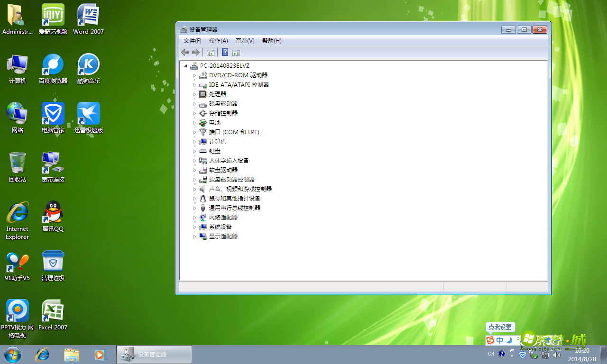
Task: Expand the 网络适配器 device category
Action: click(x=194, y=217)
